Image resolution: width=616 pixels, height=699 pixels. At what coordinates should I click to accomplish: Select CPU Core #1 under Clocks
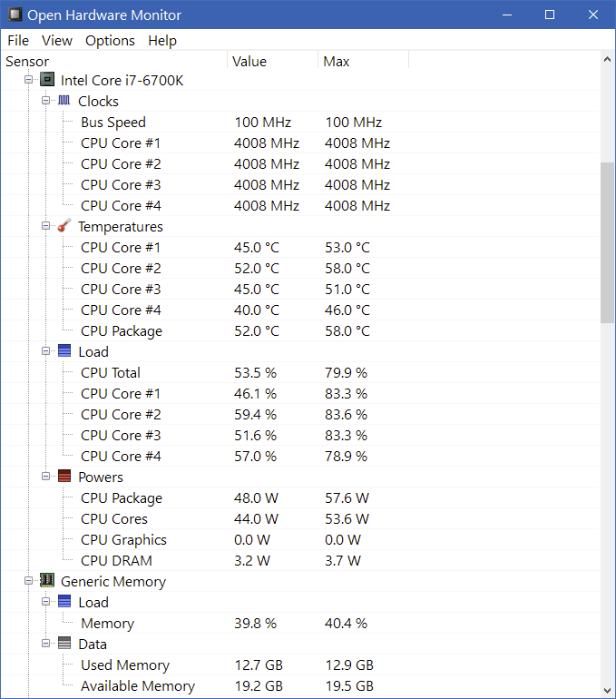[x=300, y=143]
